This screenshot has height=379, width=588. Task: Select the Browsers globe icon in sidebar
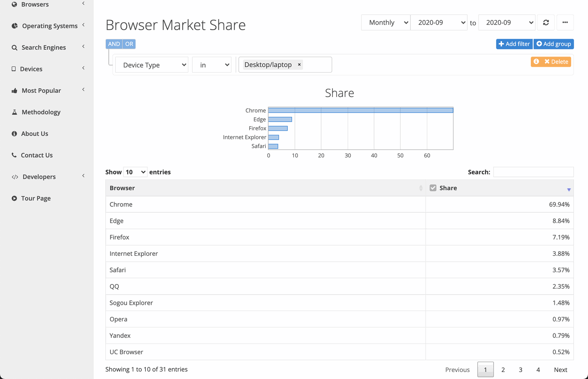pyautogui.click(x=15, y=4)
